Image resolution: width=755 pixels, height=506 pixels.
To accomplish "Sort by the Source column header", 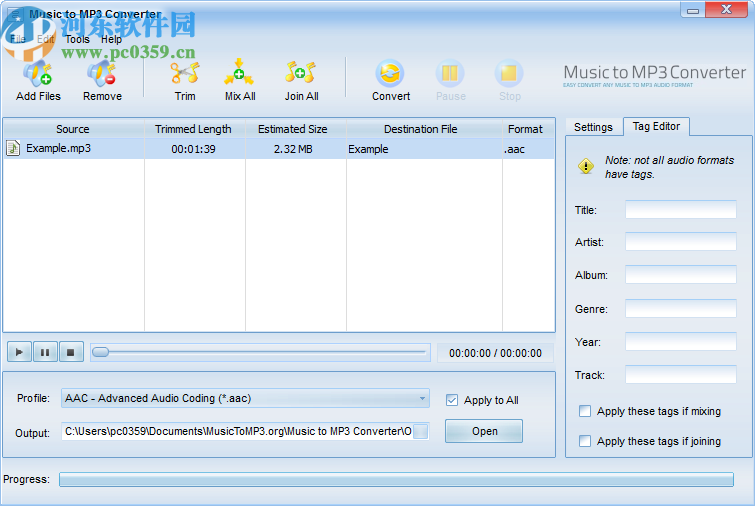I will point(73,129).
